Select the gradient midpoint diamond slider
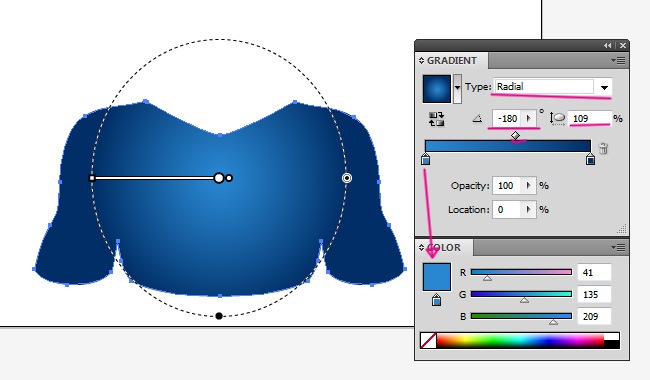This screenshot has width=650, height=380. [x=515, y=136]
